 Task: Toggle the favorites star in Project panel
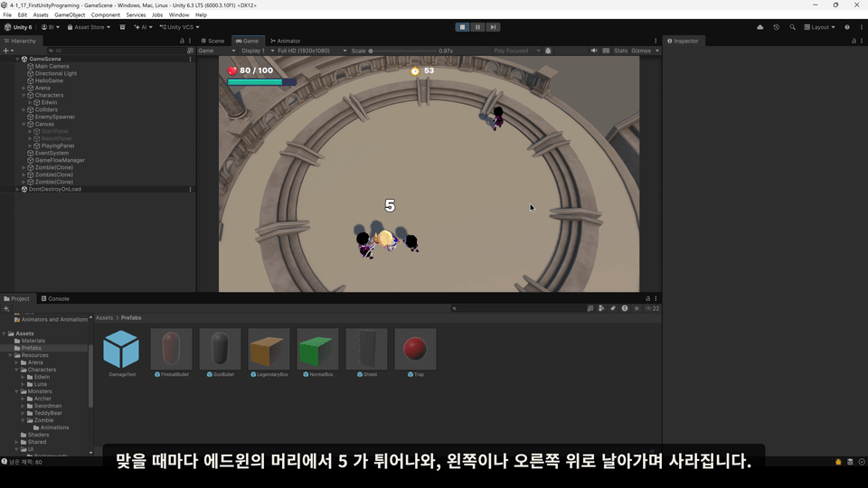(x=637, y=309)
